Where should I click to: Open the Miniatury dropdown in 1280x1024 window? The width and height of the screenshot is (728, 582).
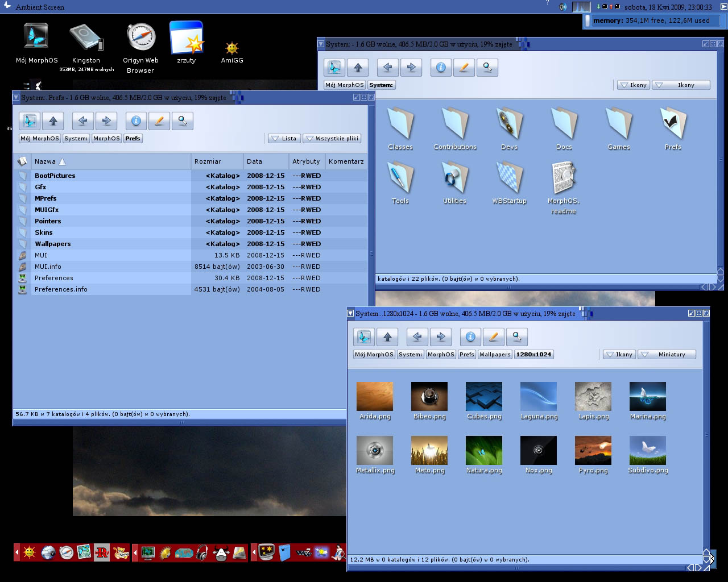(x=667, y=354)
